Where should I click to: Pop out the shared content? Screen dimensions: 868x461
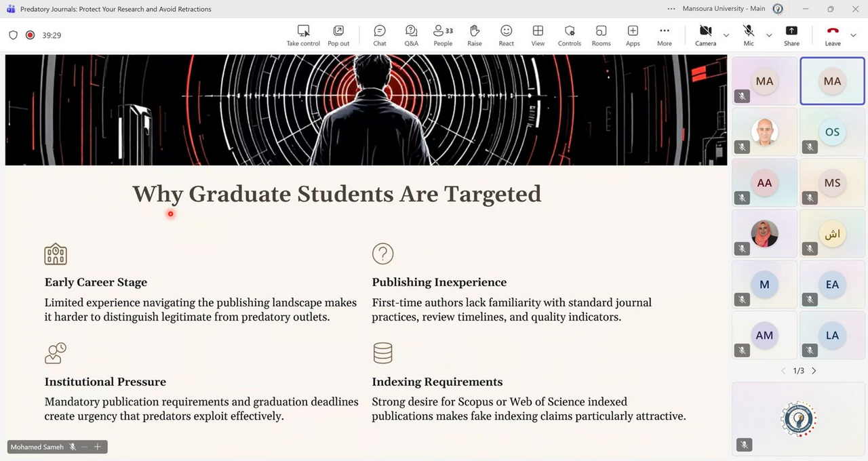(338, 35)
